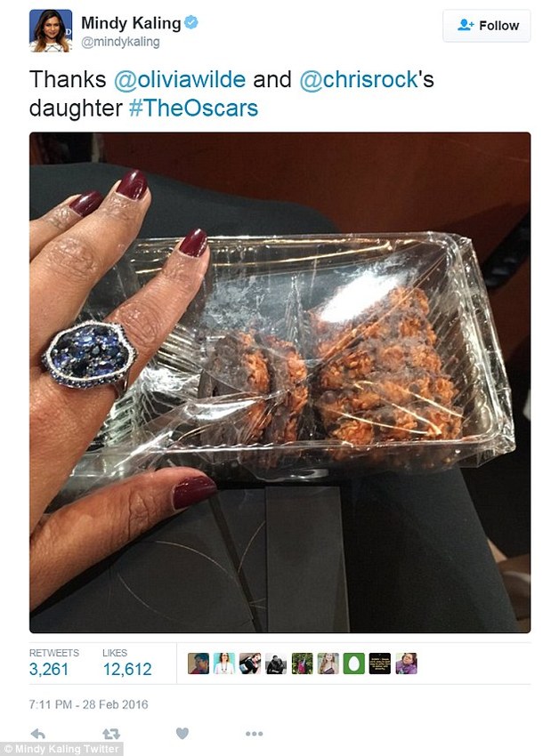Image resolution: width=559 pixels, height=756 pixels.
Task: View the 12,612 likes list
Action: point(127,663)
